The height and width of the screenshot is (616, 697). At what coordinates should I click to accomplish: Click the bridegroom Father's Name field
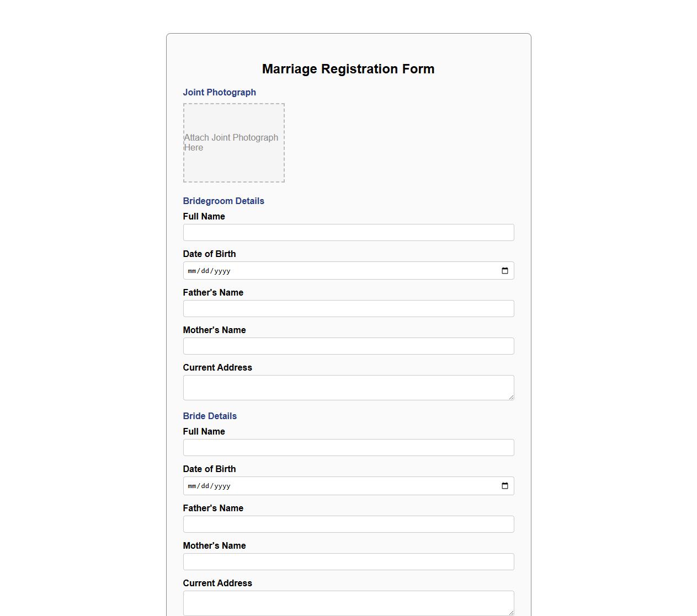point(348,308)
